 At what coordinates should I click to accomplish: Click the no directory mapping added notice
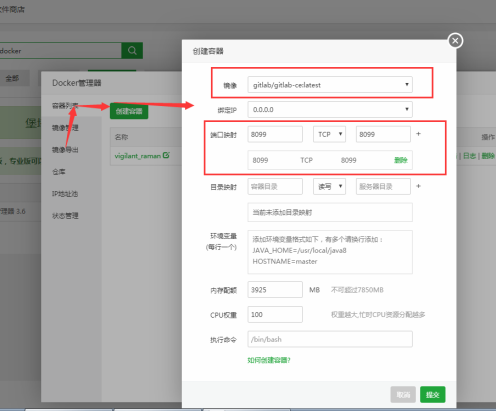(330, 212)
